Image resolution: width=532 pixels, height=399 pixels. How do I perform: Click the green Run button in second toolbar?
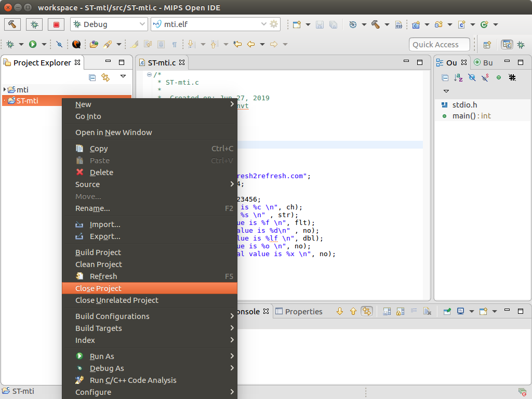tap(33, 44)
